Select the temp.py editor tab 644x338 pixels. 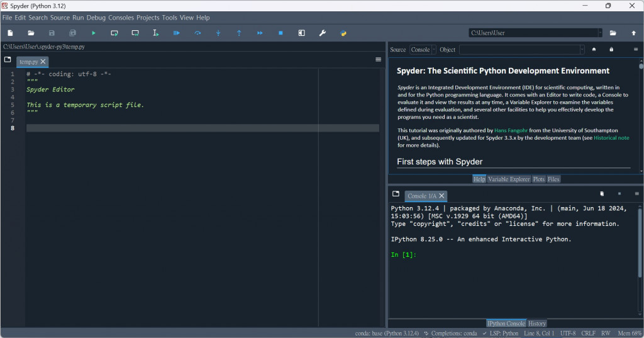point(29,62)
